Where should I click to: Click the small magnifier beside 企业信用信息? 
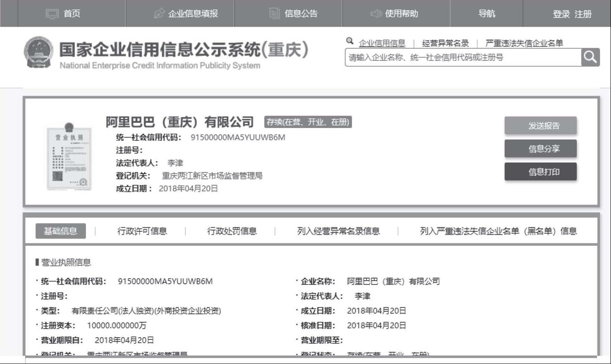[x=350, y=41]
